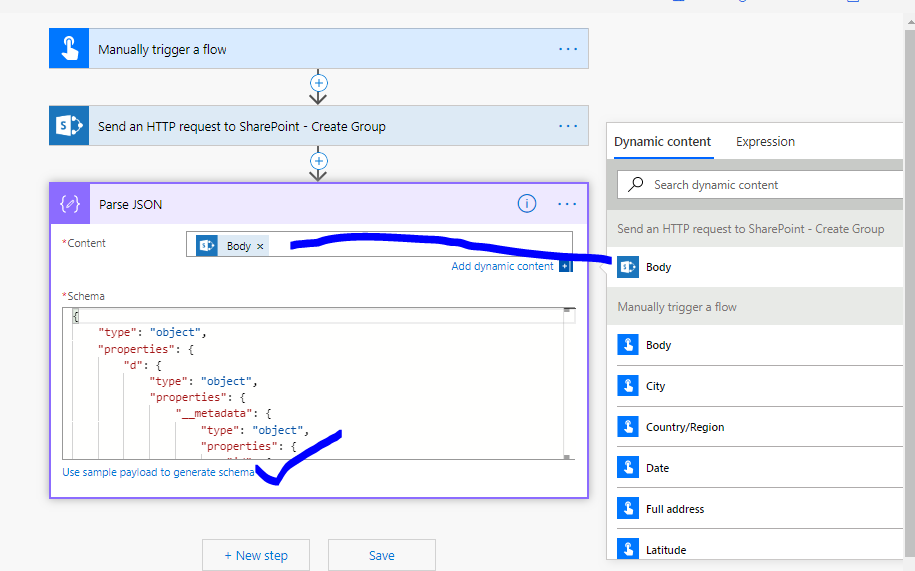
Task: Click Use sample payload to generate schema
Action: [x=158, y=472]
